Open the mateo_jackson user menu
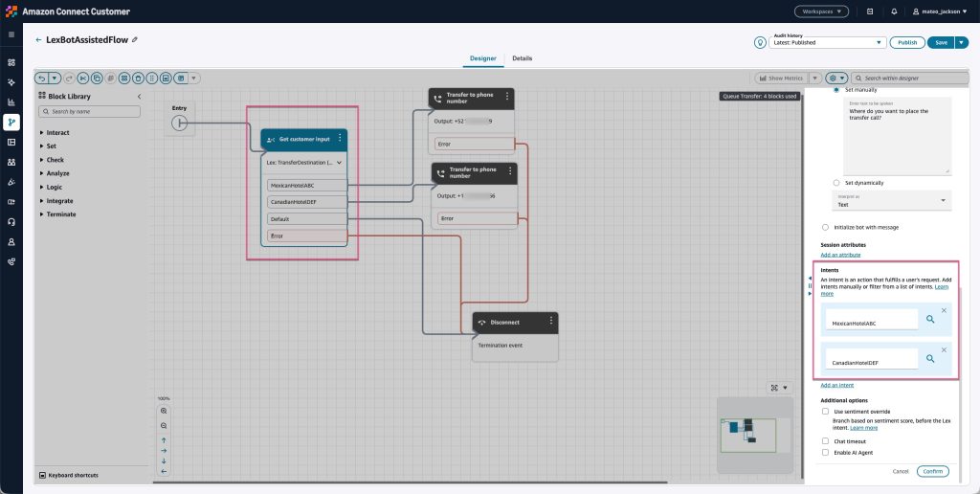Image resolution: width=980 pixels, height=494 pixels. click(939, 11)
